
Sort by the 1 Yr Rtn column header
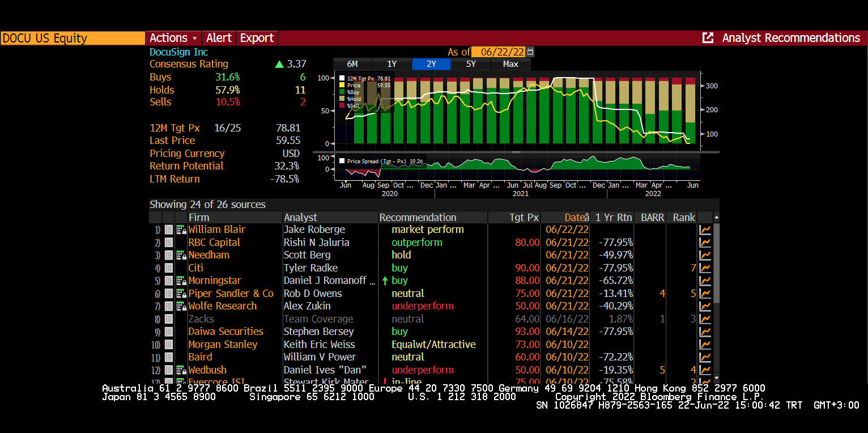coord(613,218)
